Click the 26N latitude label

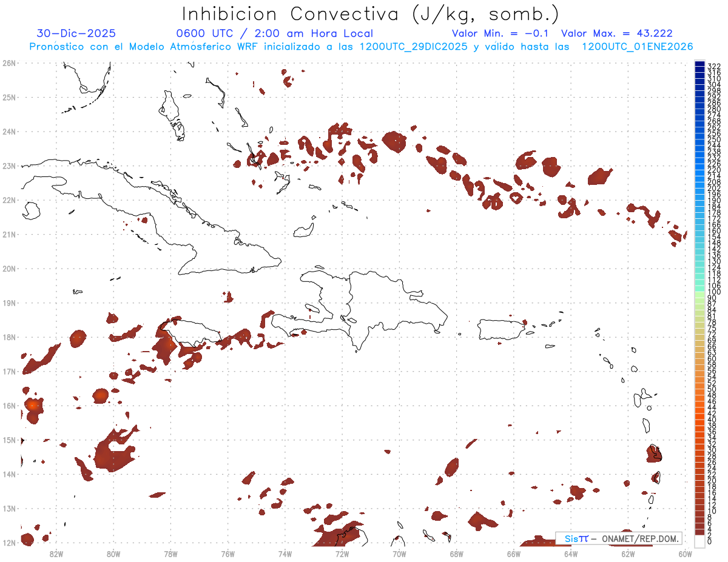[9, 63]
